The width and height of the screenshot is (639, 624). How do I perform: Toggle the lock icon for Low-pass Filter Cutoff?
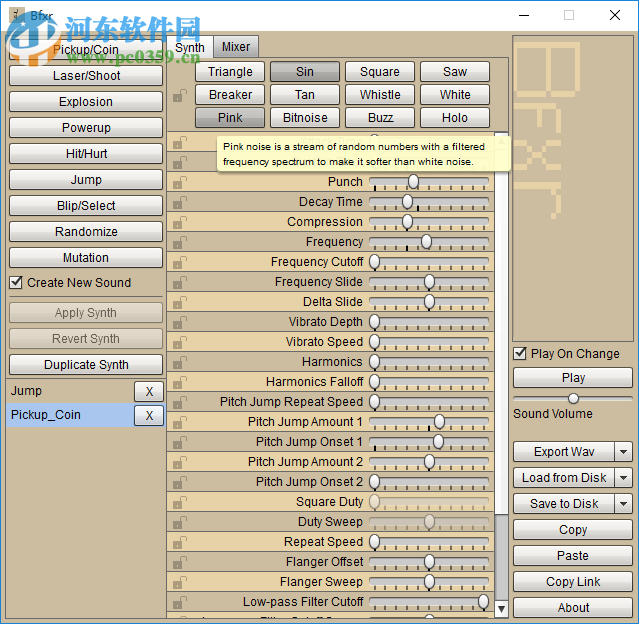[180, 602]
